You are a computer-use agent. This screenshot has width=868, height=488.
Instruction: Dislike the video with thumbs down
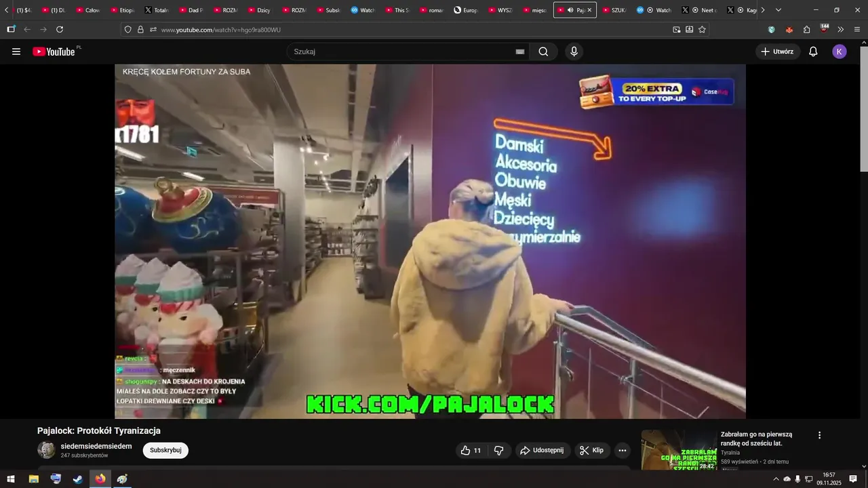point(498,450)
